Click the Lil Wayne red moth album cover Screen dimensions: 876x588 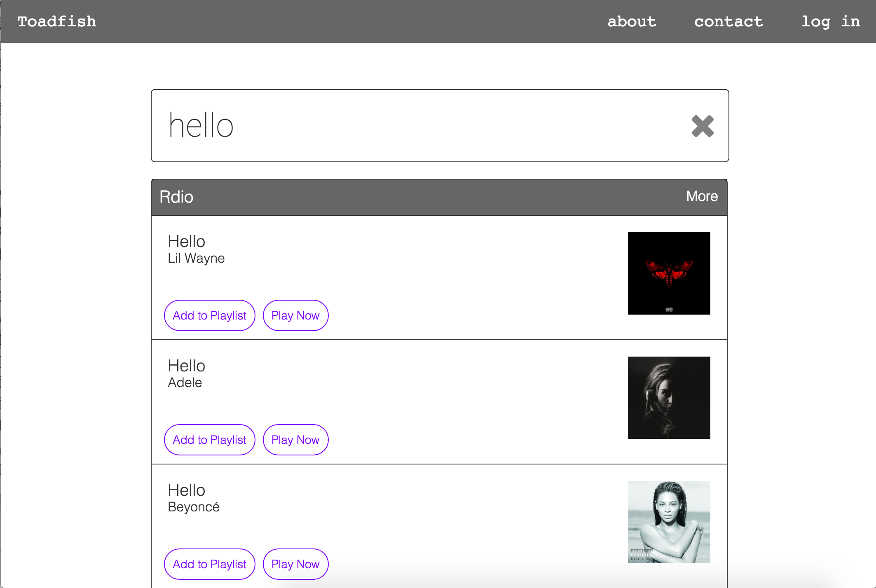(x=669, y=273)
